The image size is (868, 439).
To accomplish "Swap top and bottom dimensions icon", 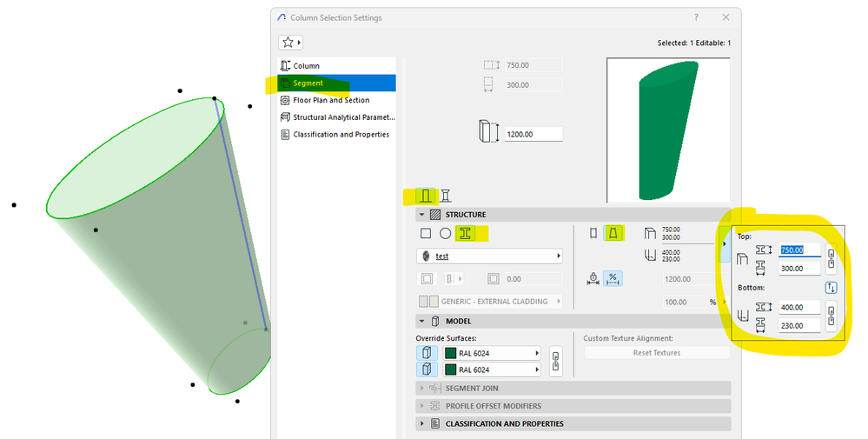I will coord(831,288).
